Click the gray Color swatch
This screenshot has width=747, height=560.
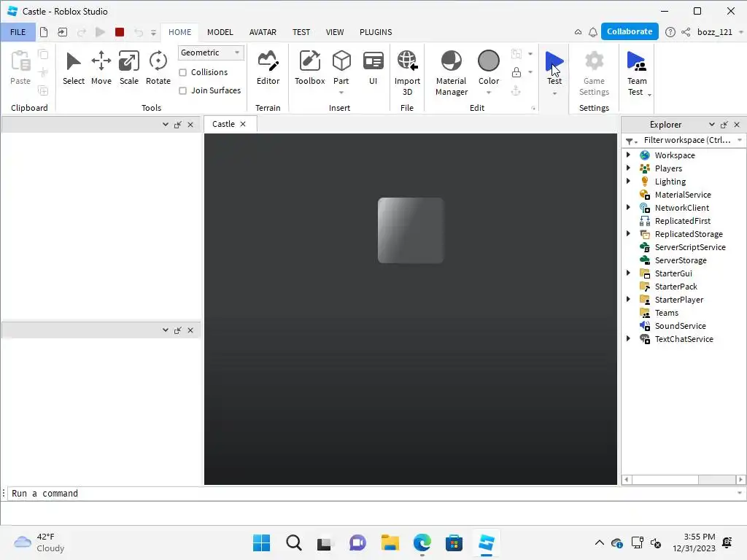tap(488, 61)
